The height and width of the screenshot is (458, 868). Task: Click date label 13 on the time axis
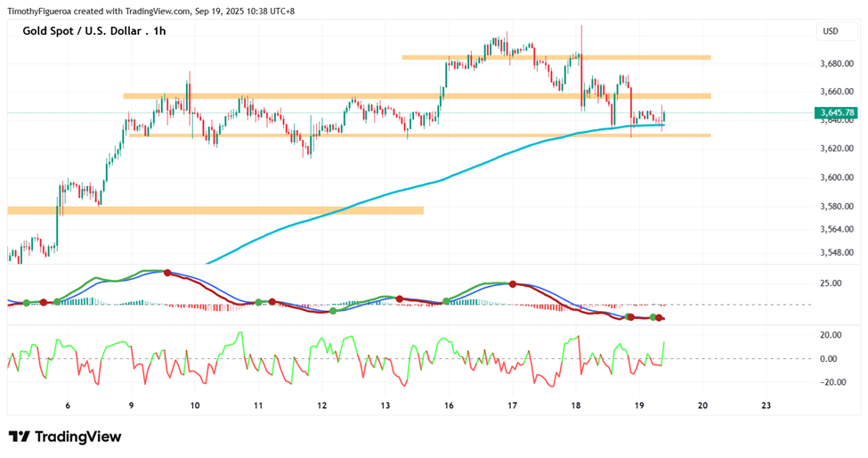[x=385, y=405]
